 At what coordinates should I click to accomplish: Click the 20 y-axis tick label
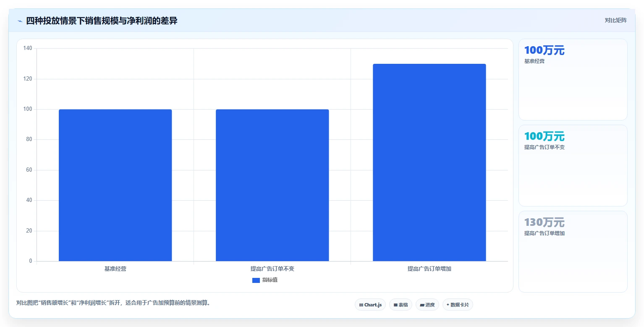coord(29,231)
